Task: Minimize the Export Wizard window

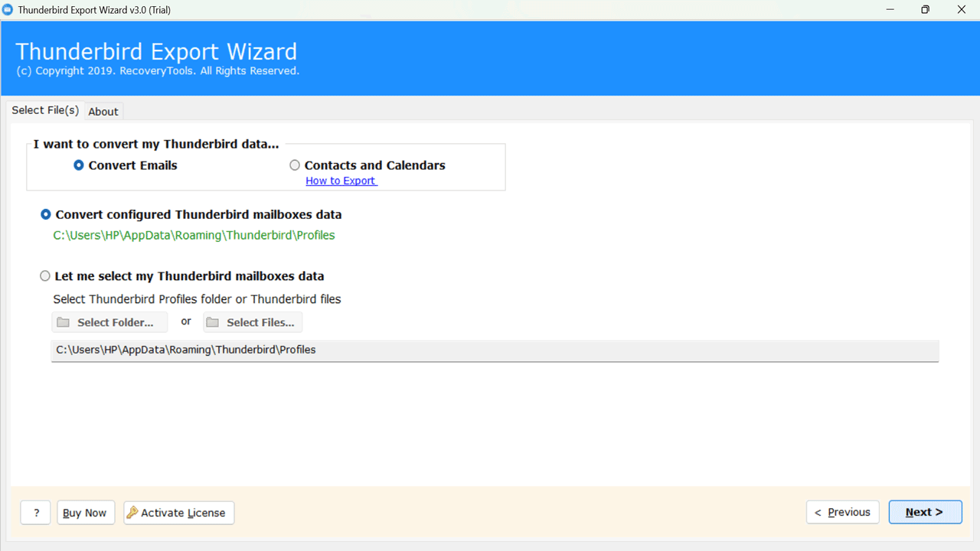Action: click(889, 10)
